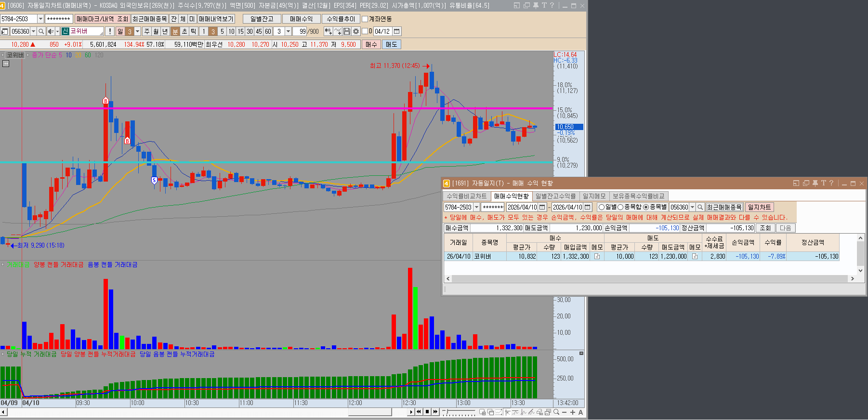The image size is (868, 420).
Task: Open the 보유종목수익률비교 tab
Action: click(638, 196)
